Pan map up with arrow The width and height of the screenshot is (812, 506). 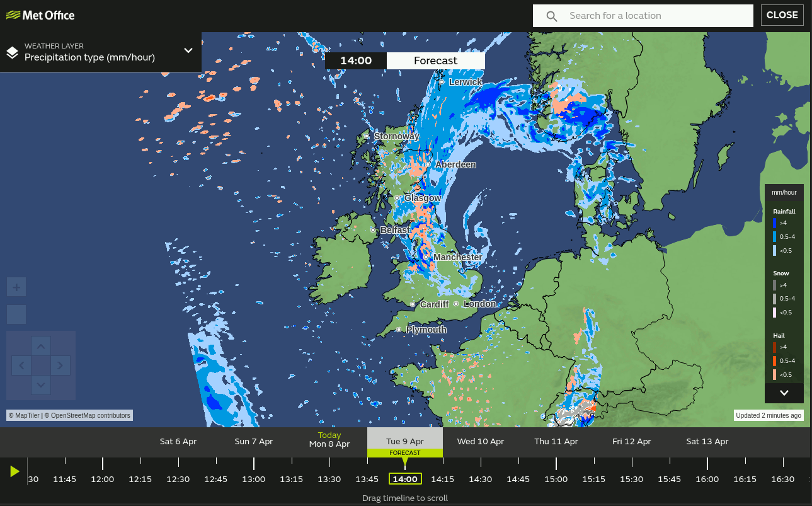(x=41, y=346)
